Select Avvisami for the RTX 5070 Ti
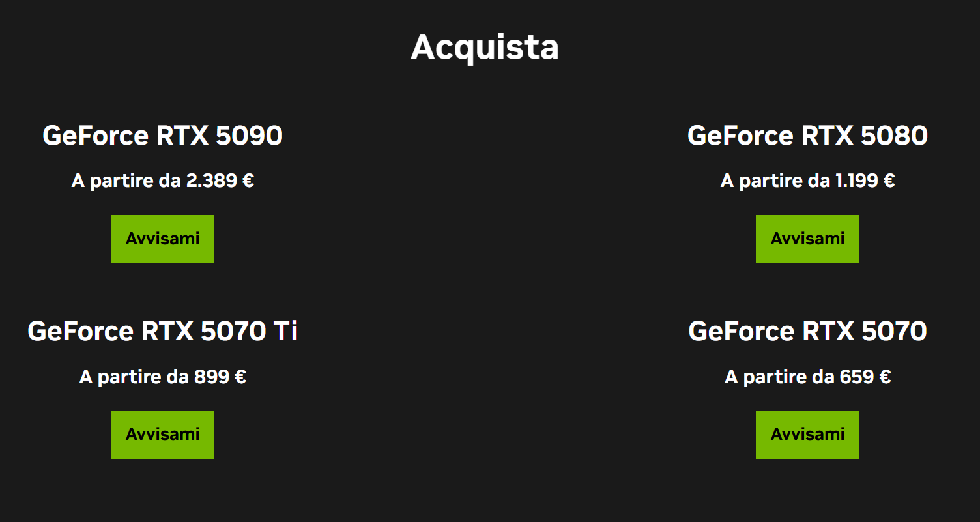 [x=162, y=435]
